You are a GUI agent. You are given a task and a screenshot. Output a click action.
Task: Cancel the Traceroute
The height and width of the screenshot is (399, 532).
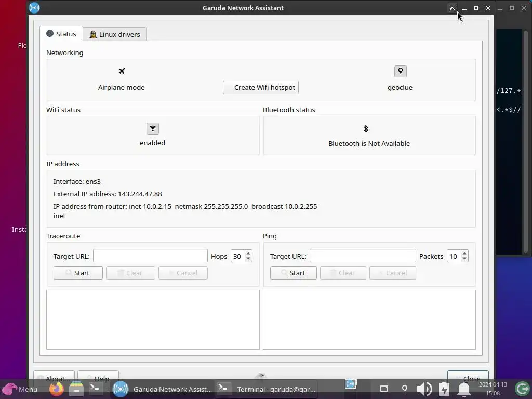[x=183, y=273]
